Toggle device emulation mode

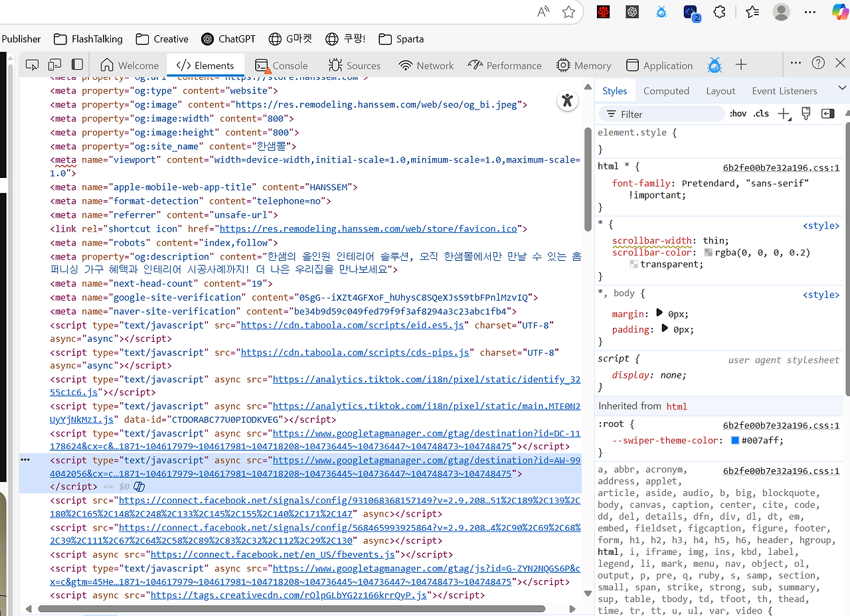(x=54, y=64)
